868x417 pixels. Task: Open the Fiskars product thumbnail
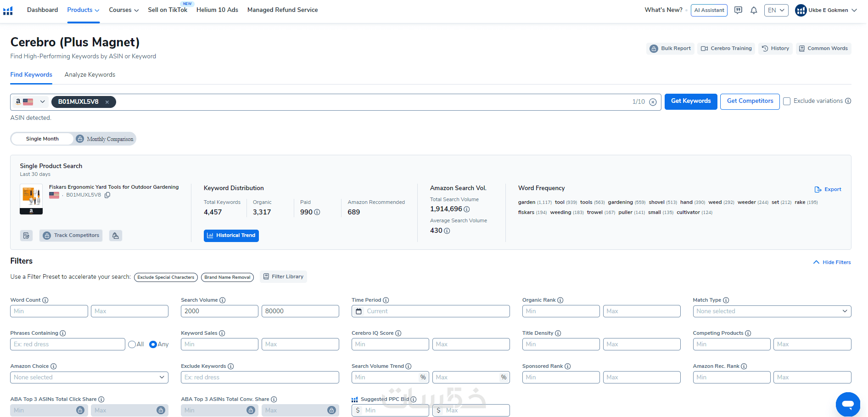[31, 199]
